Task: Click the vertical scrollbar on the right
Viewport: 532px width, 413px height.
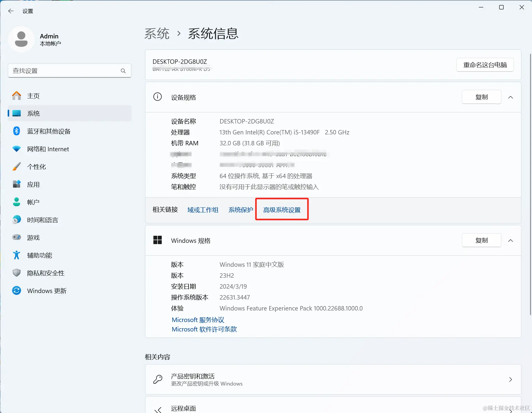Action: (530, 185)
